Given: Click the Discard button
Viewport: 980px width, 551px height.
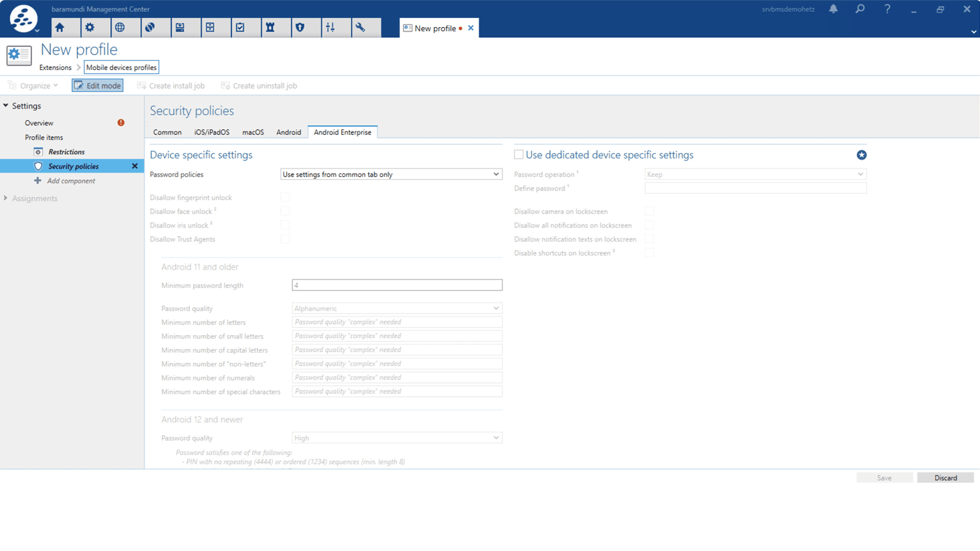Looking at the screenshot, I should (945, 478).
